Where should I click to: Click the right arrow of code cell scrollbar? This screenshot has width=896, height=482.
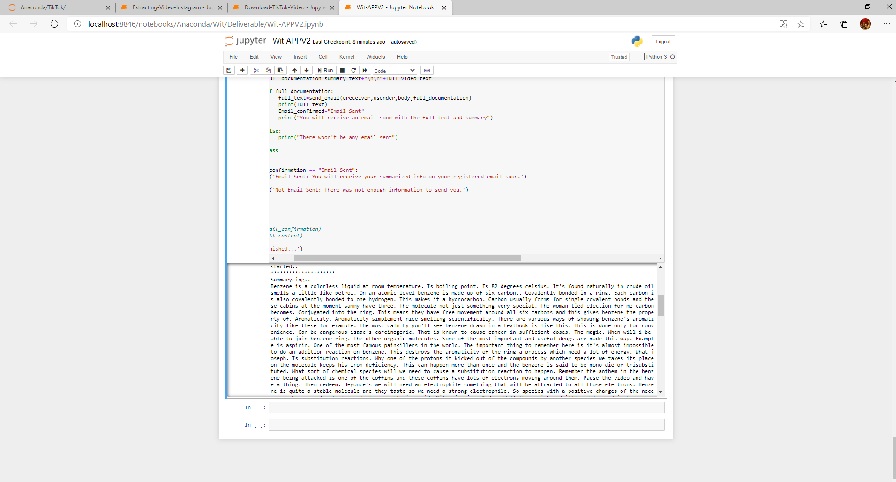click(661, 258)
